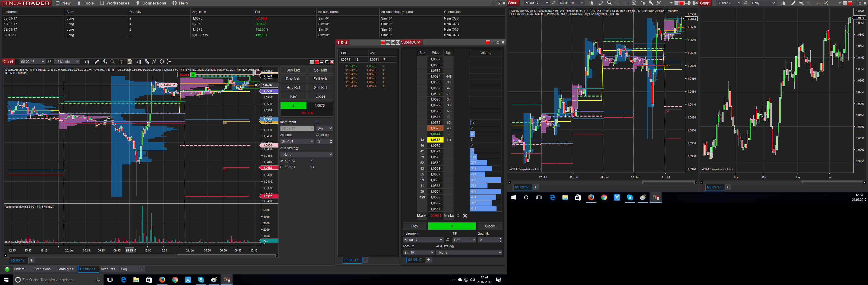The width and height of the screenshot is (868, 285).
Task: Click the gray link swatch in 15 Minute chart
Action: pos(312,61)
